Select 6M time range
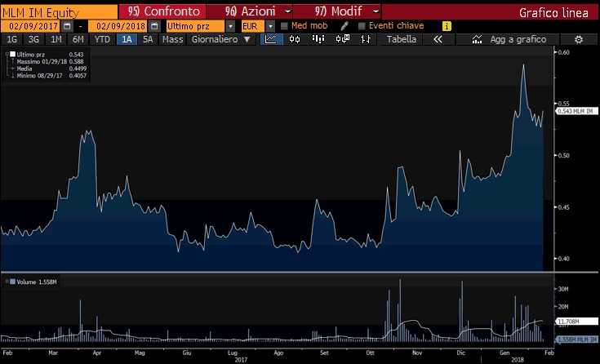Image resolution: width=600 pixels, height=364 pixels. point(78,39)
